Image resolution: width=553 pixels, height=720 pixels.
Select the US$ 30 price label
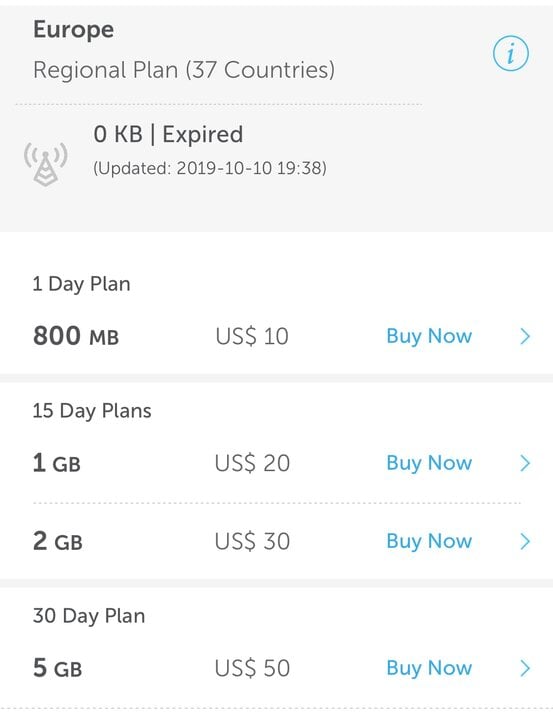[252, 542]
